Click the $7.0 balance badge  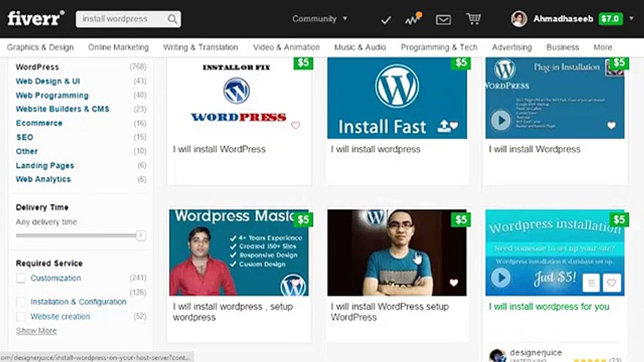click(x=611, y=19)
